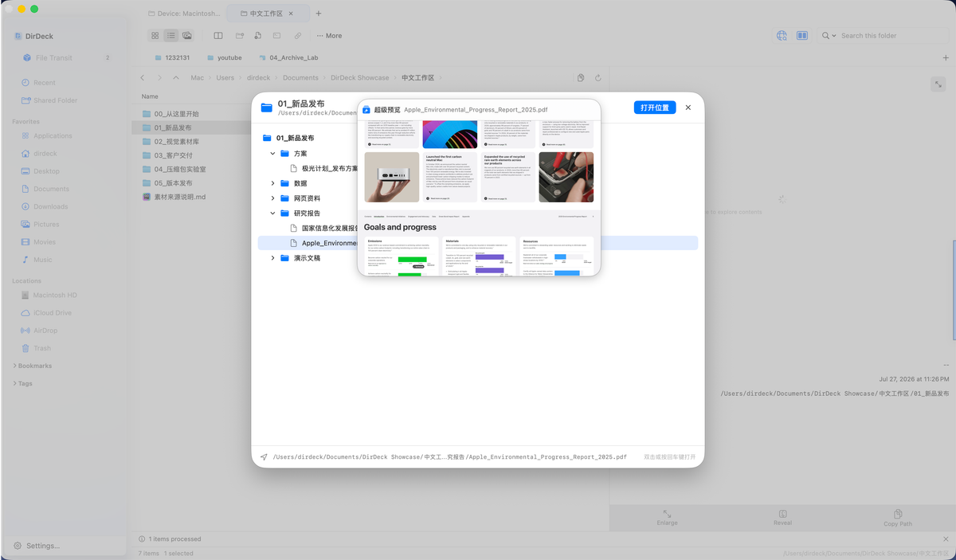Click Reveal in preview pane
Image resolution: width=956 pixels, height=560 pixels.
782,518
